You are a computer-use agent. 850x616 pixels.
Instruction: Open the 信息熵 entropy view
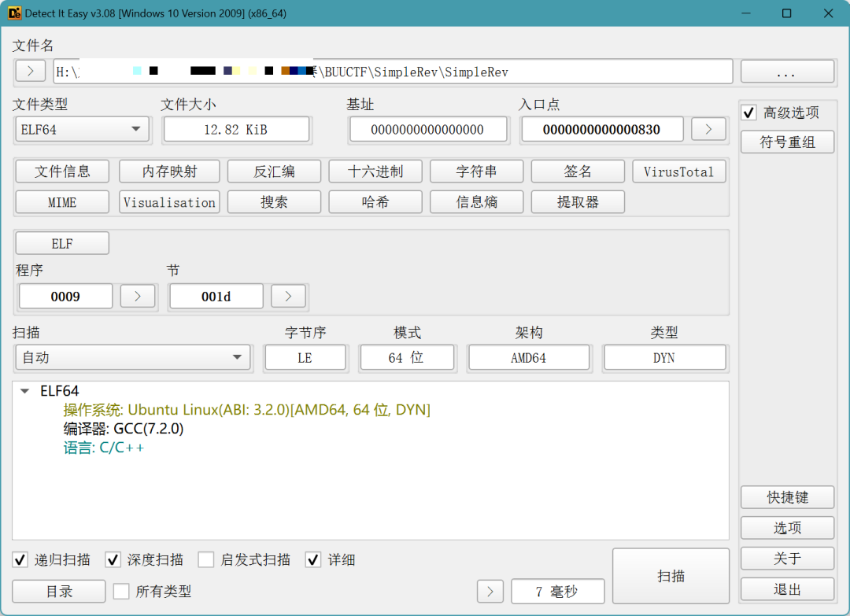[476, 202]
